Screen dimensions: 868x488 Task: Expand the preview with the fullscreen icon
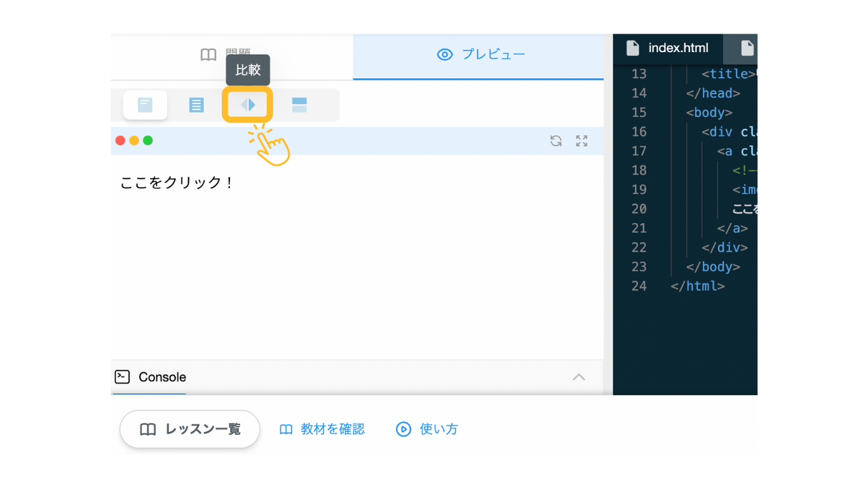pos(581,140)
